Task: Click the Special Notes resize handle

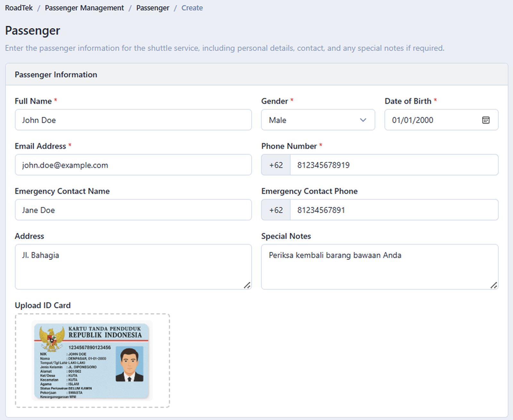Action: [494, 285]
